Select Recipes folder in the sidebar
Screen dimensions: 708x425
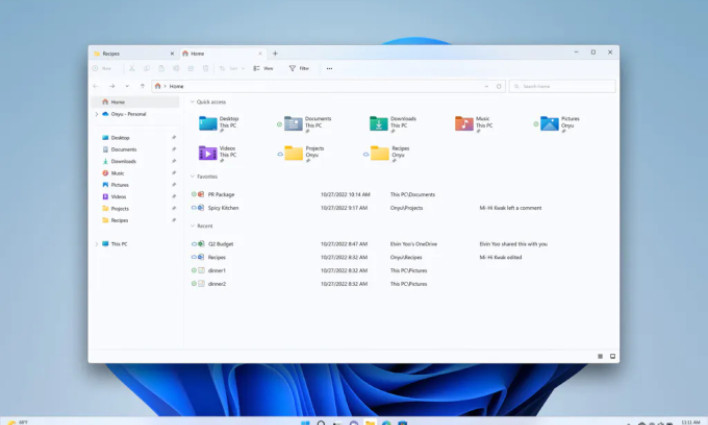(x=115, y=220)
